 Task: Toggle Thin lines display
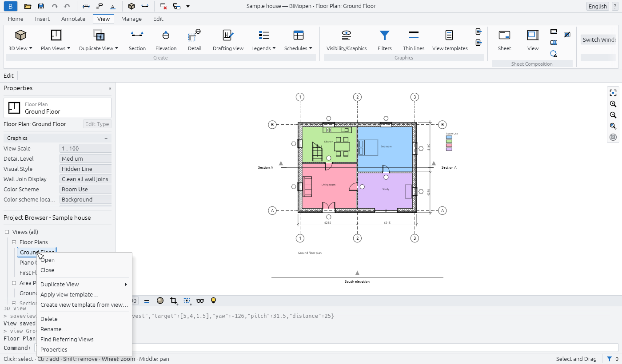(414, 40)
